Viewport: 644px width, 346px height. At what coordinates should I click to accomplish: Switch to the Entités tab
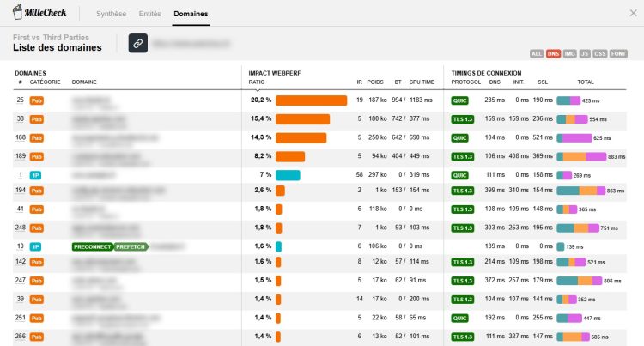coord(149,14)
